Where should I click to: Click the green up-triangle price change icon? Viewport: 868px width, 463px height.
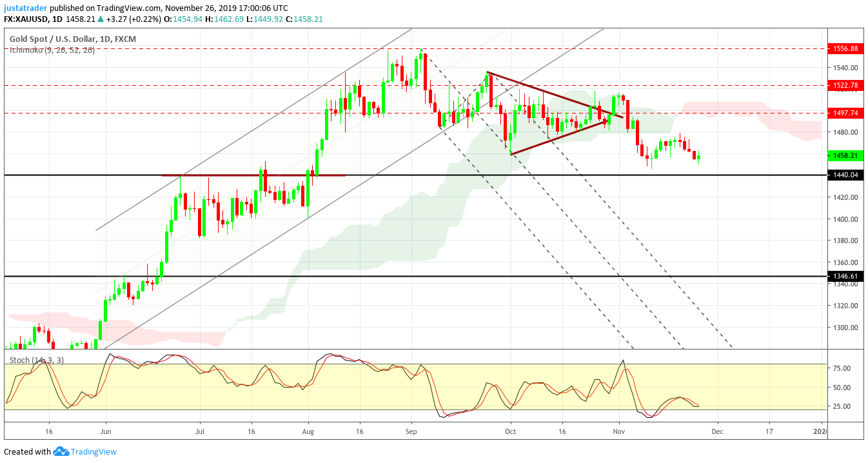pyautogui.click(x=100, y=19)
